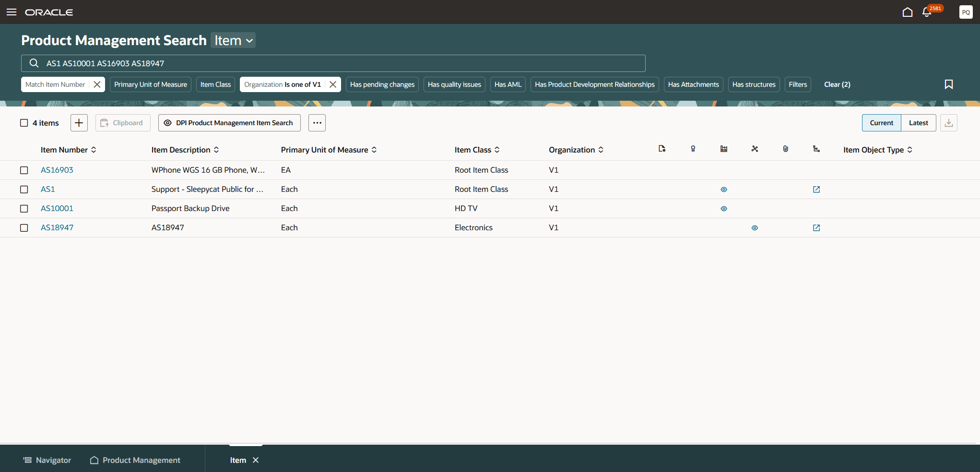The image size is (980, 472).
Task: Open the Item search type dropdown
Action: click(233, 40)
